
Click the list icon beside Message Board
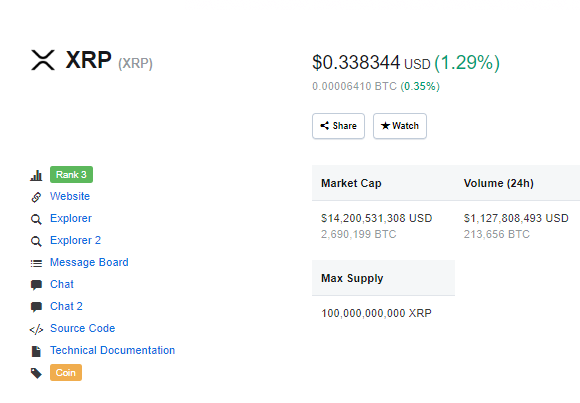pyautogui.click(x=36, y=263)
